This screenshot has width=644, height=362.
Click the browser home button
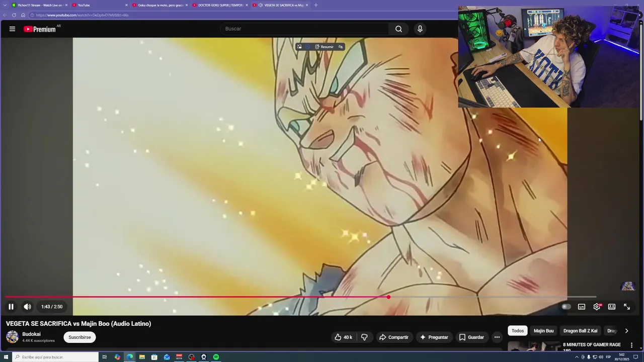[x=23, y=15]
